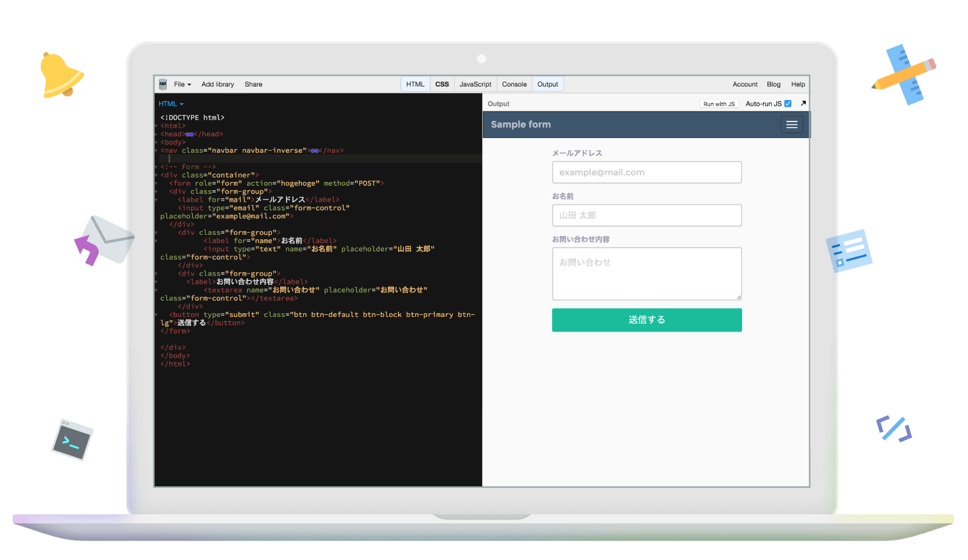The height and width of the screenshot is (560, 968).
Task: Open the Account link
Action: tap(745, 84)
